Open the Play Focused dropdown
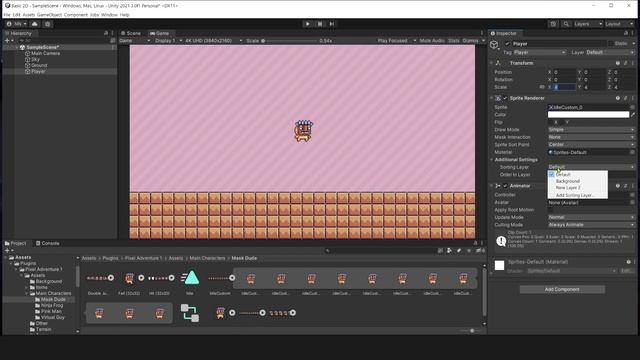This screenshot has width=640, height=360. 396,41
